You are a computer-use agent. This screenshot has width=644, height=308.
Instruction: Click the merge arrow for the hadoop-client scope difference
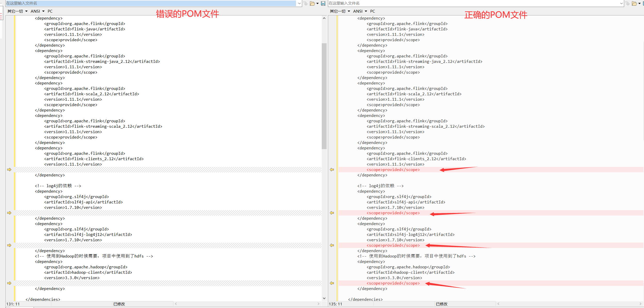click(332, 283)
